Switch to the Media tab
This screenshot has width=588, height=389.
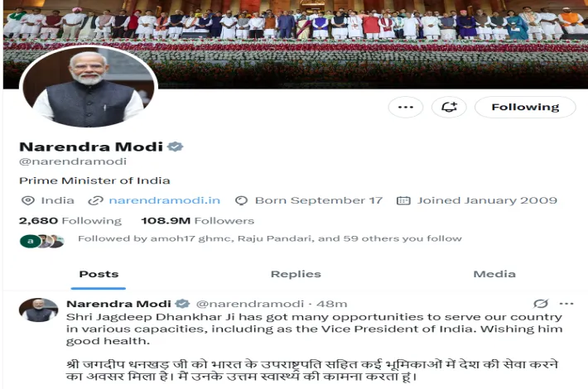tap(494, 274)
